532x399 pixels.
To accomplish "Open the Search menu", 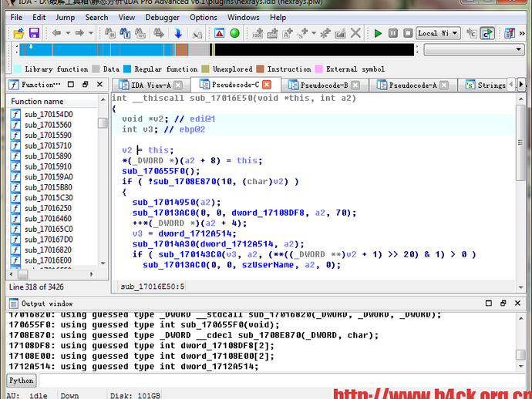I will coord(96,17).
